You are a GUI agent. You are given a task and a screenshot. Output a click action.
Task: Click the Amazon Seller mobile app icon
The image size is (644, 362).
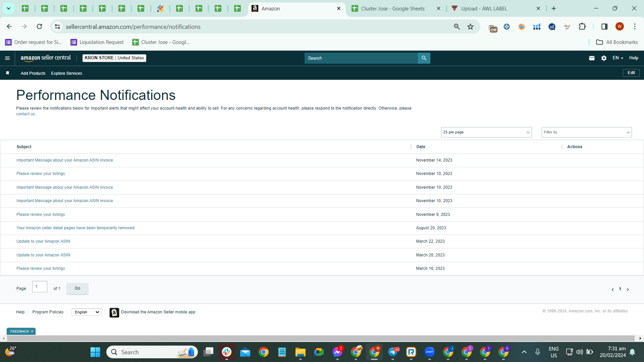tap(114, 312)
